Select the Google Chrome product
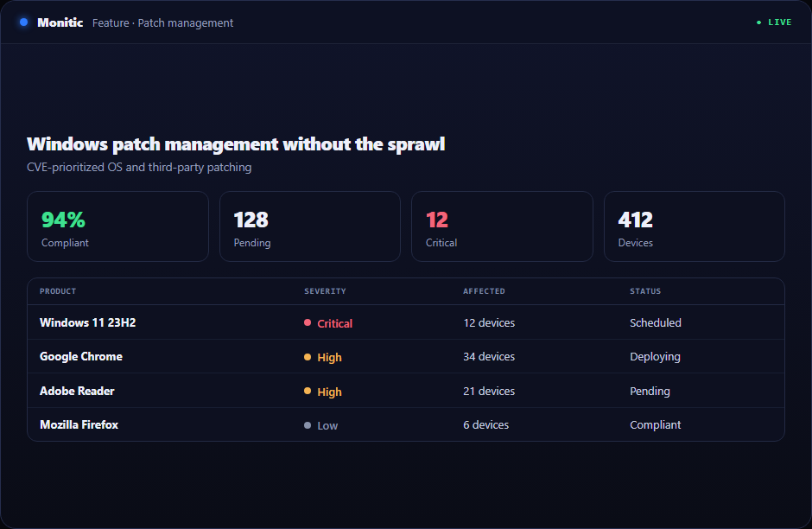 click(x=81, y=356)
